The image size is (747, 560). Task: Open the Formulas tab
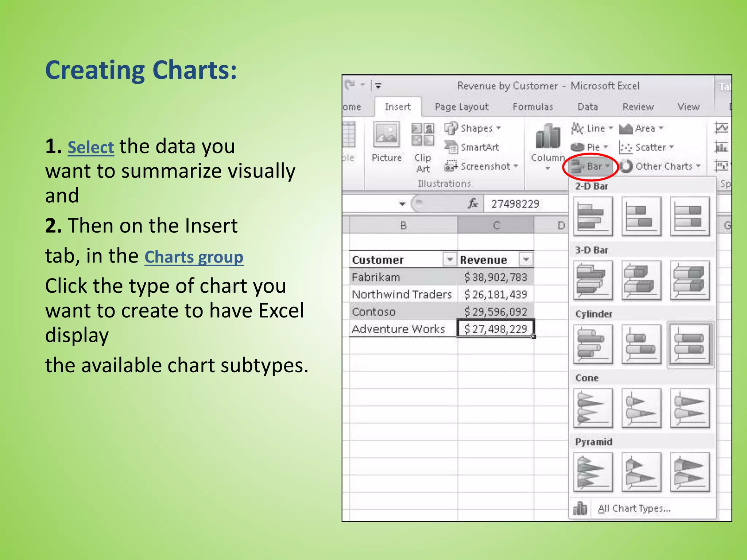tap(533, 107)
